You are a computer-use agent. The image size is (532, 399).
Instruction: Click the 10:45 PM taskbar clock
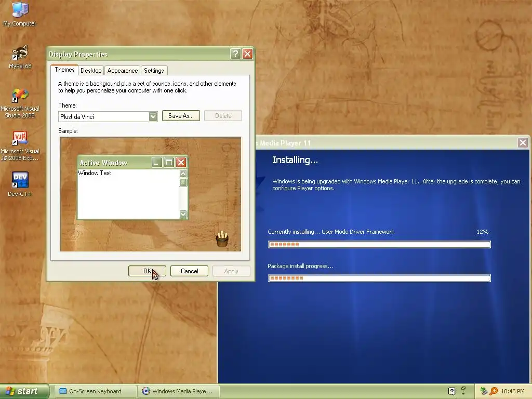pos(513,391)
